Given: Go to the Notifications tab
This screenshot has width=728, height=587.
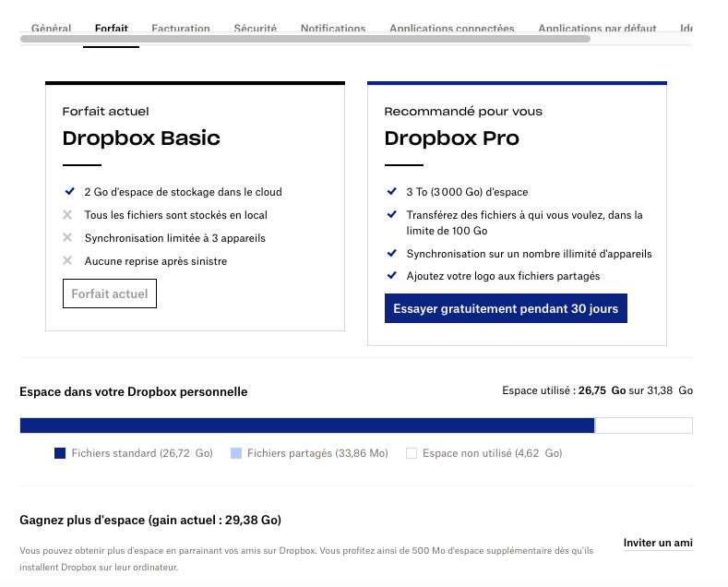Looking at the screenshot, I should point(333,28).
